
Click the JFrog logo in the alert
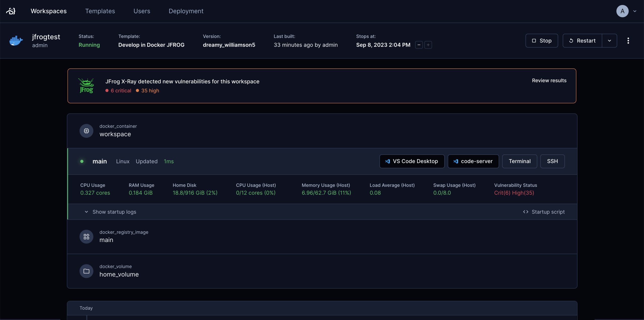tap(86, 86)
